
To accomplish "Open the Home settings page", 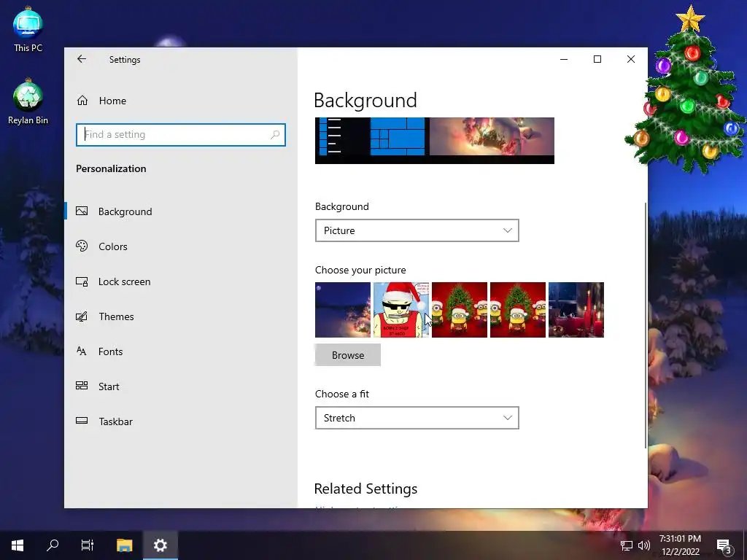I will point(181,101).
